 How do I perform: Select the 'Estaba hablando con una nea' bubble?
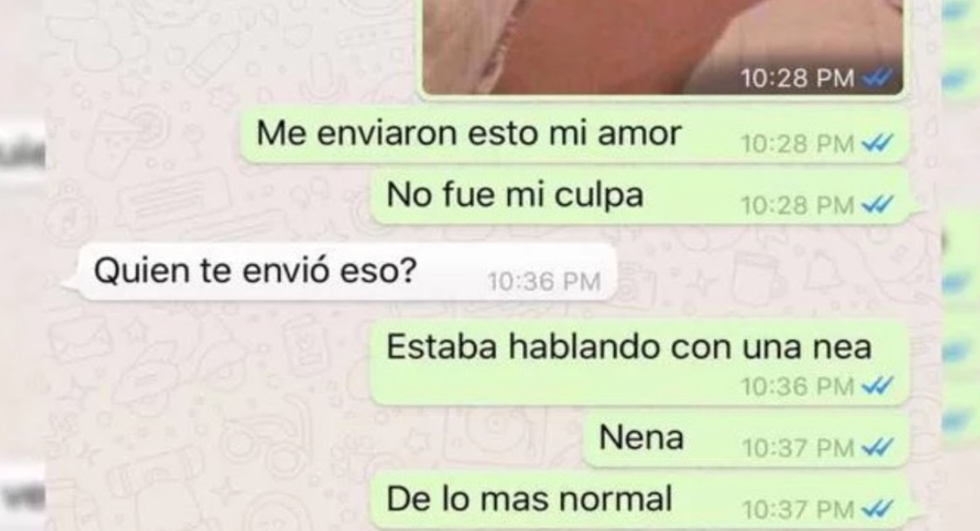pyautogui.click(x=639, y=362)
